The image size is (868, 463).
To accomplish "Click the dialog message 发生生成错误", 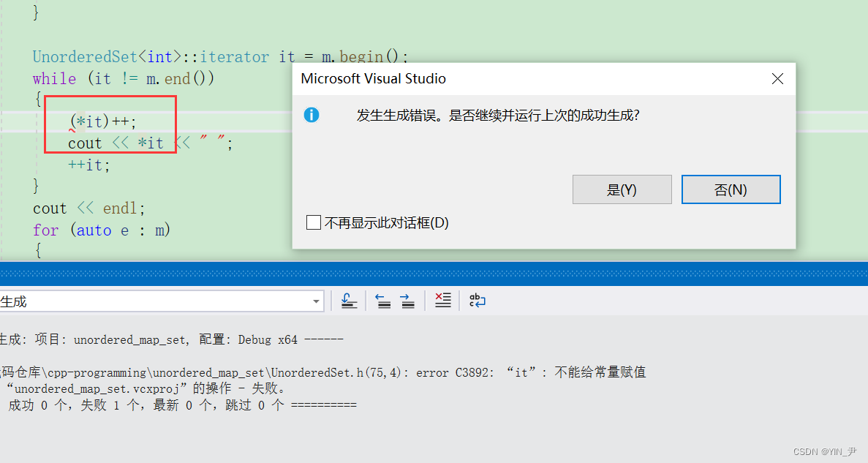I will coord(498,115).
